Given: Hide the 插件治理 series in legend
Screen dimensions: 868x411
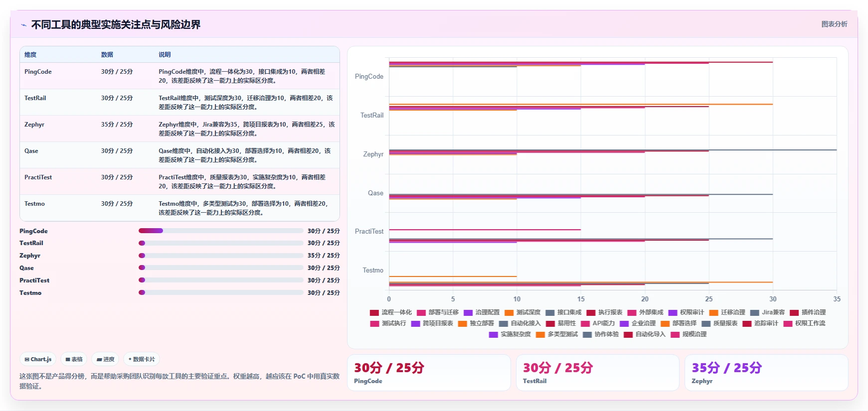Looking at the screenshot, I should coord(808,312).
